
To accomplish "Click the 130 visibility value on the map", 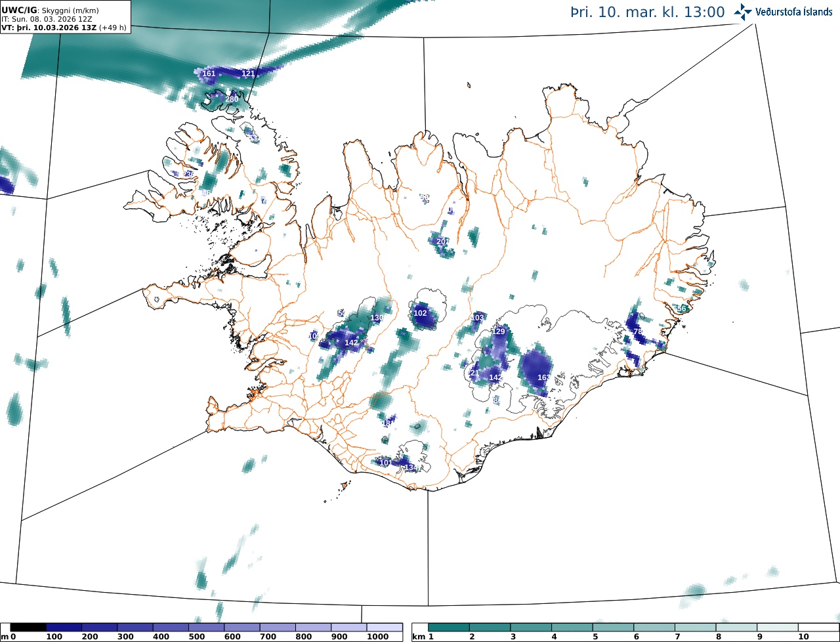I will (377, 318).
